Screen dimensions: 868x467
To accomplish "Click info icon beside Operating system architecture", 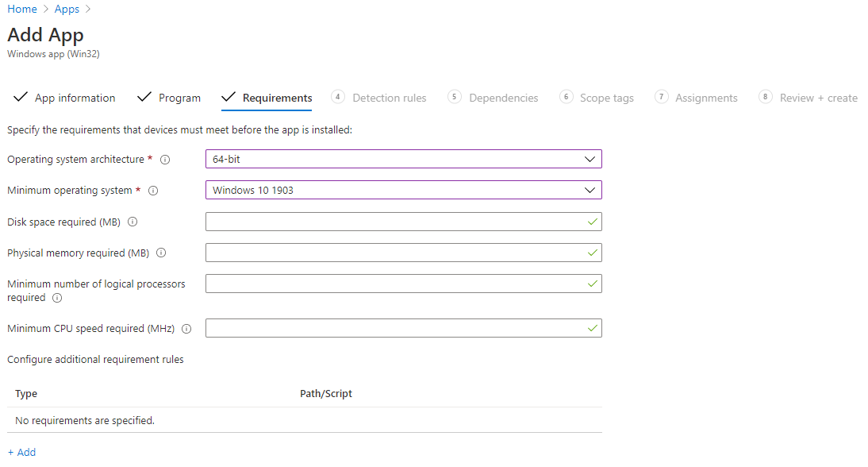I will [165, 160].
